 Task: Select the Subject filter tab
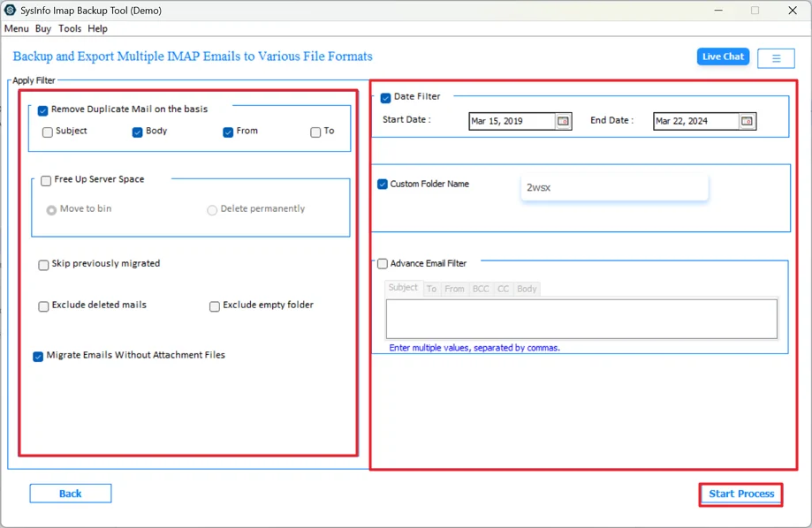tap(403, 288)
